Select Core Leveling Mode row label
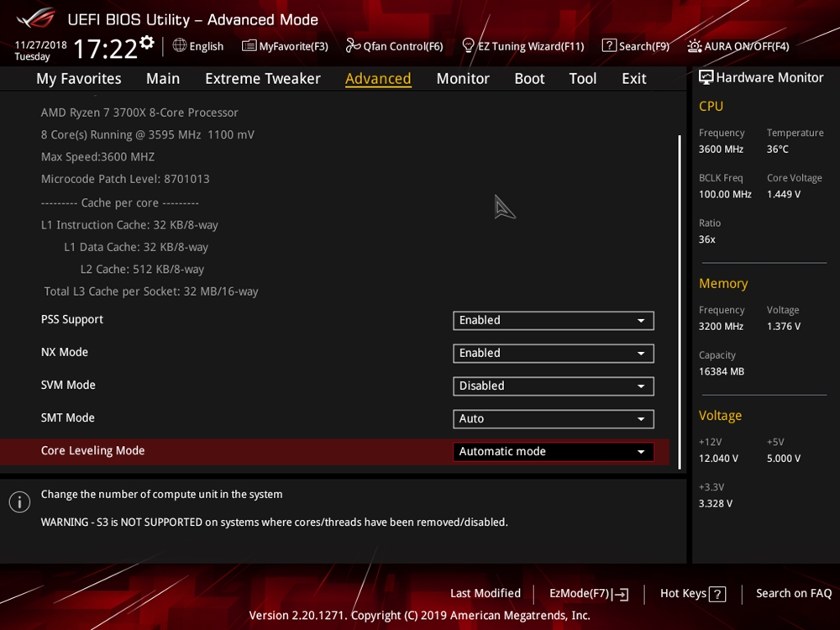 [x=92, y=450]
